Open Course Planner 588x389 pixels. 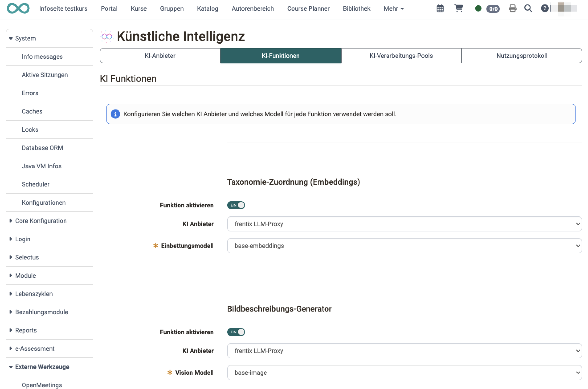coord(308,8)
